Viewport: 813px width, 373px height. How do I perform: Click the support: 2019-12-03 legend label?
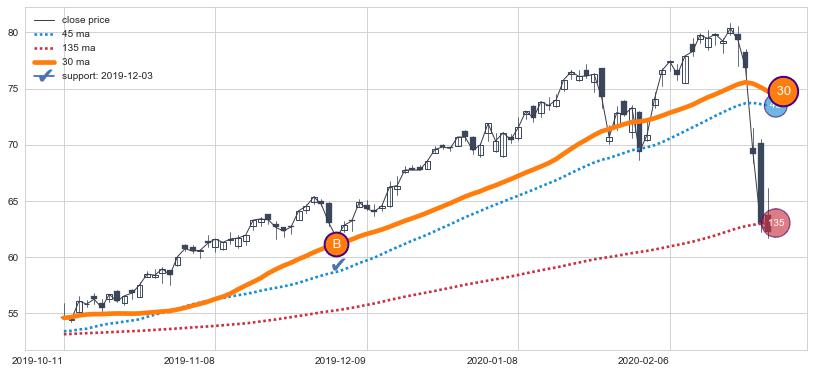pyautogui.click(x=107, y=76)
